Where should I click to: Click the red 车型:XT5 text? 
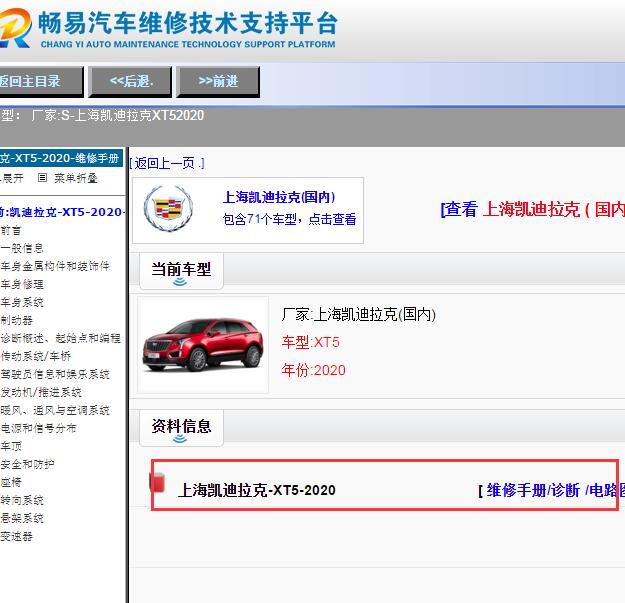click(311, 342)
